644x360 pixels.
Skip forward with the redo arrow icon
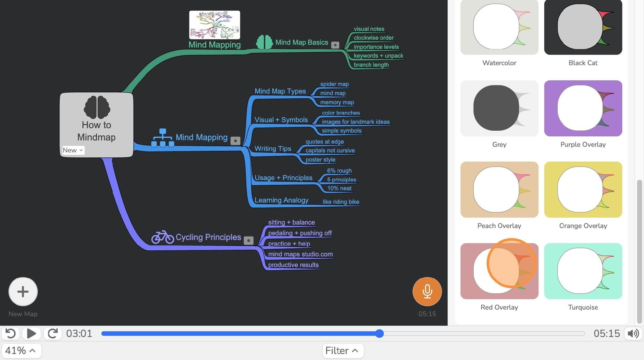pyautogui.click(x=53, y=334)
